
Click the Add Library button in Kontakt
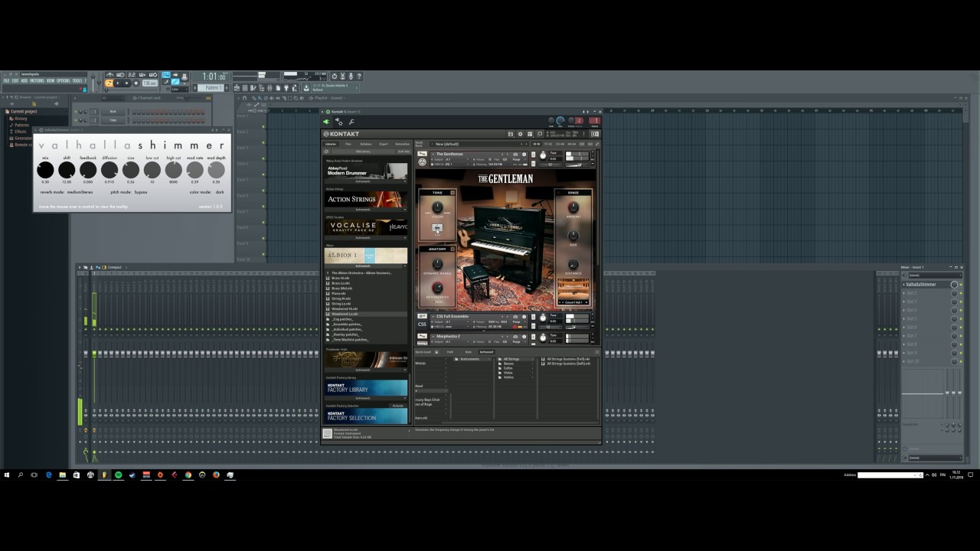tap(363, 152)
